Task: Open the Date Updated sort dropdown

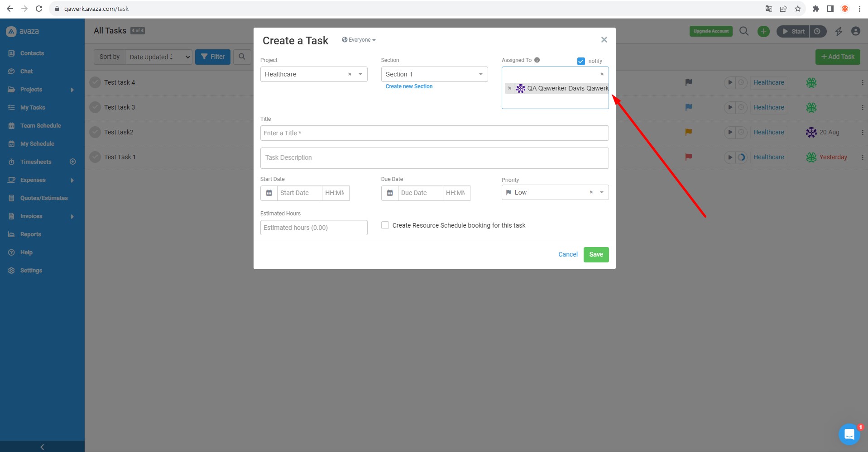Action: coord(158,57)
